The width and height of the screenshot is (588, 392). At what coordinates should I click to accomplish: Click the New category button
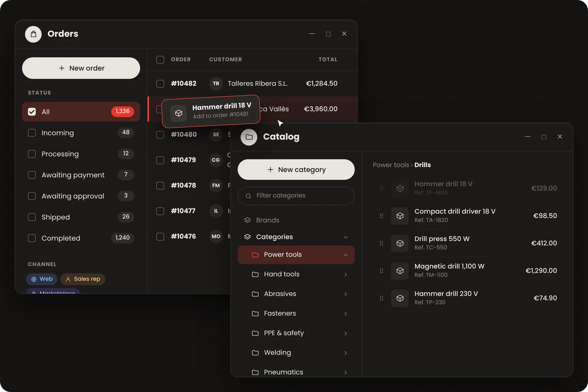pos(296,170)
